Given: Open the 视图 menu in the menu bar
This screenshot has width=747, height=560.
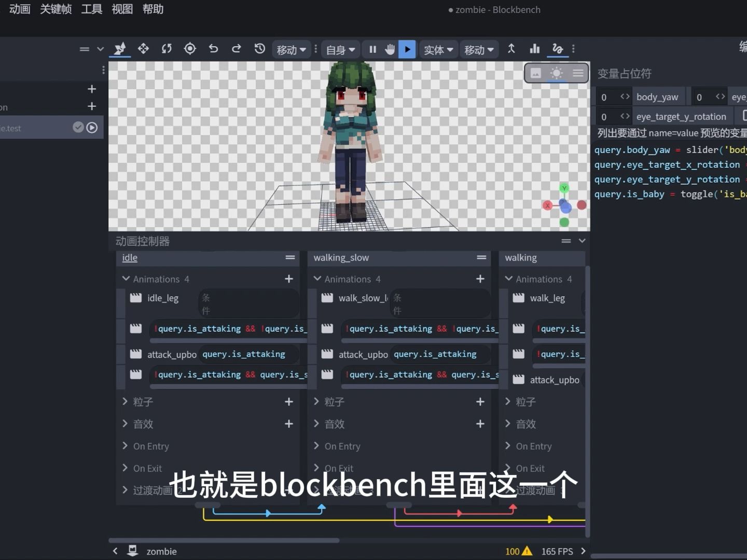Looking at the screenshot, I should (121, 9).
